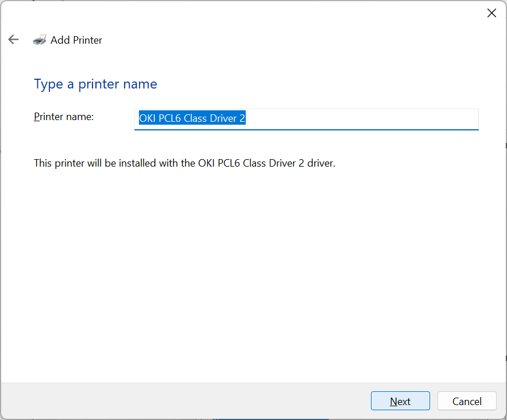Image resolution: width=507 pixels, height=420 pixels.
Task: Click the highlighted text in the Printer name field
Action: click(x=192, y=118)
